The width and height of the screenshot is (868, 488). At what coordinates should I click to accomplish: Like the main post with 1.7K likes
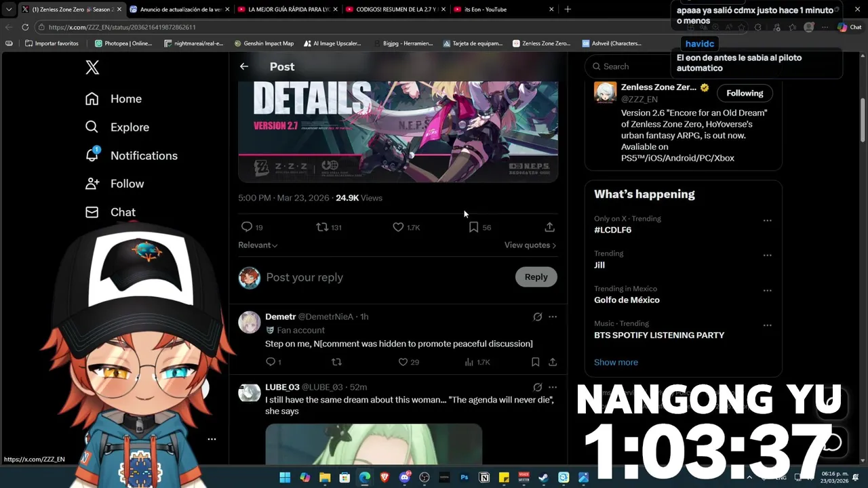click(x=406, y=227)
